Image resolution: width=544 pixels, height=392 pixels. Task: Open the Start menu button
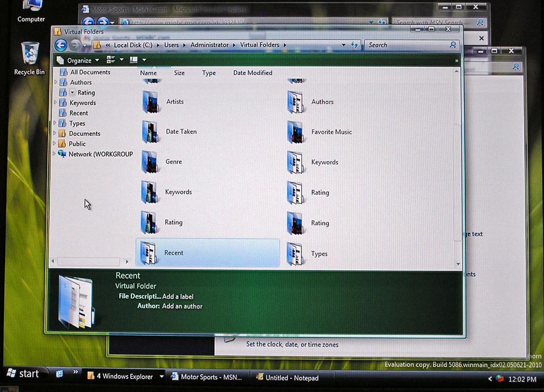tap(23, 374)
